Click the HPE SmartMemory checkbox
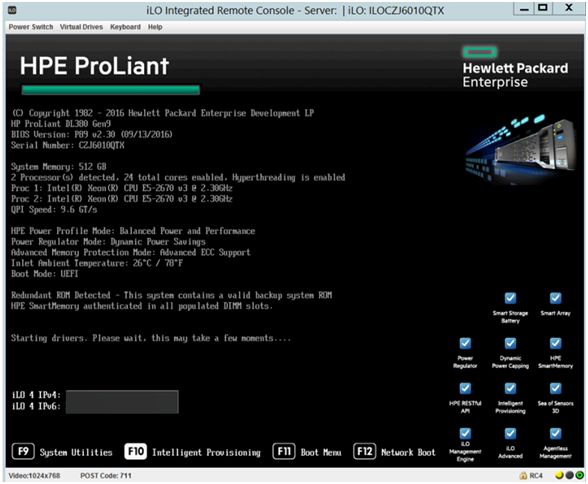The height and width of the screenshot is (484, 588). click(x=555, y=343)
